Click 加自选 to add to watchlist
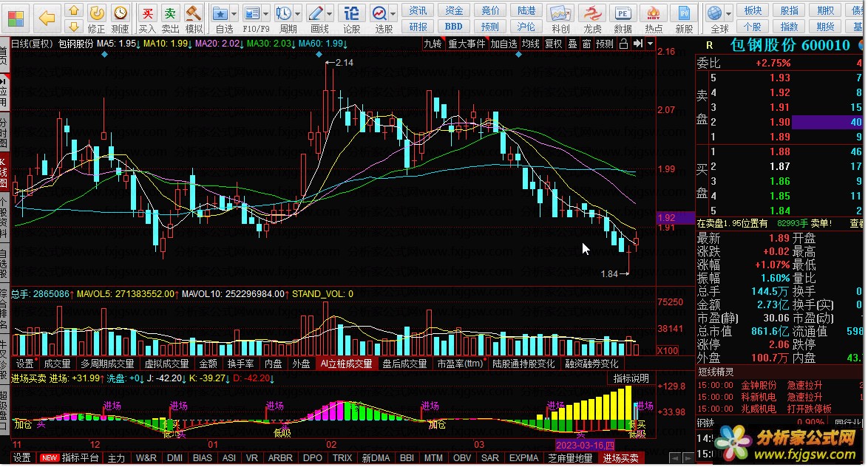868x467 pixels. coord(503,44)
